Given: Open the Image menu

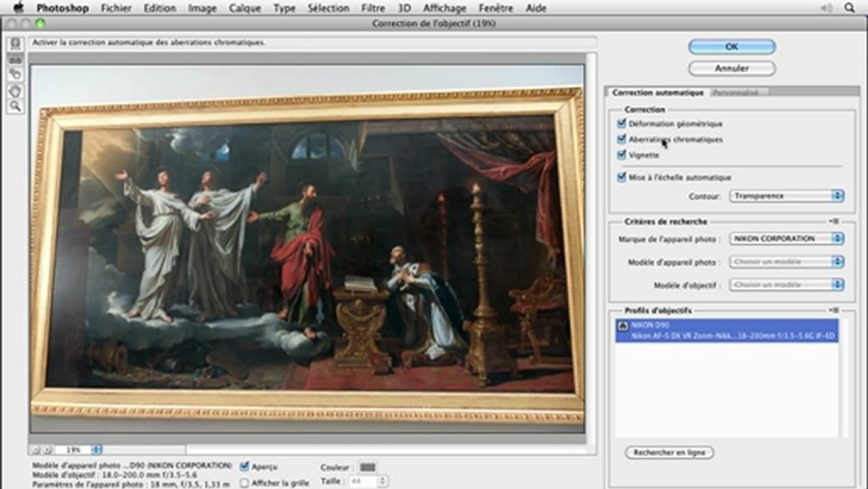Looking at the screenshot, I should (x=202, y=8).
